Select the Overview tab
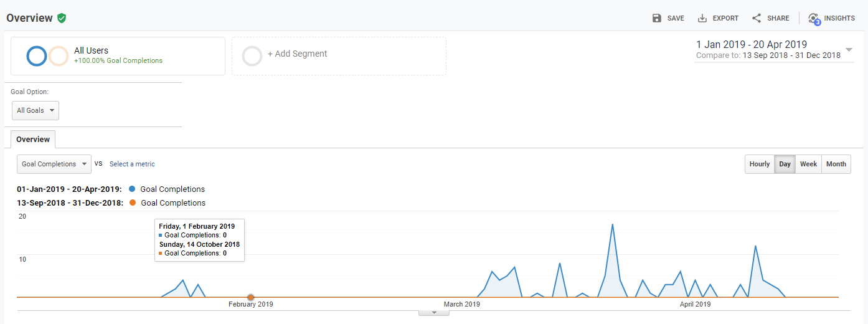 33,139
